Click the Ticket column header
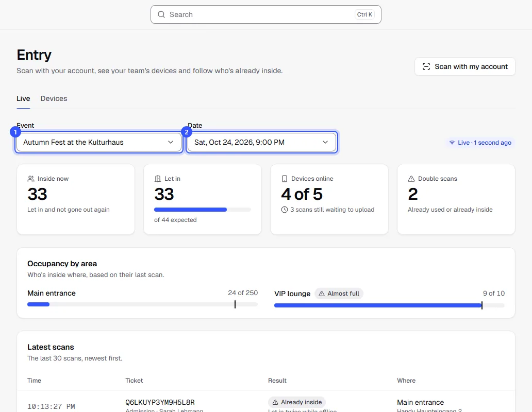The width and height of the screenshot is (532, 412). coord(134,381)
